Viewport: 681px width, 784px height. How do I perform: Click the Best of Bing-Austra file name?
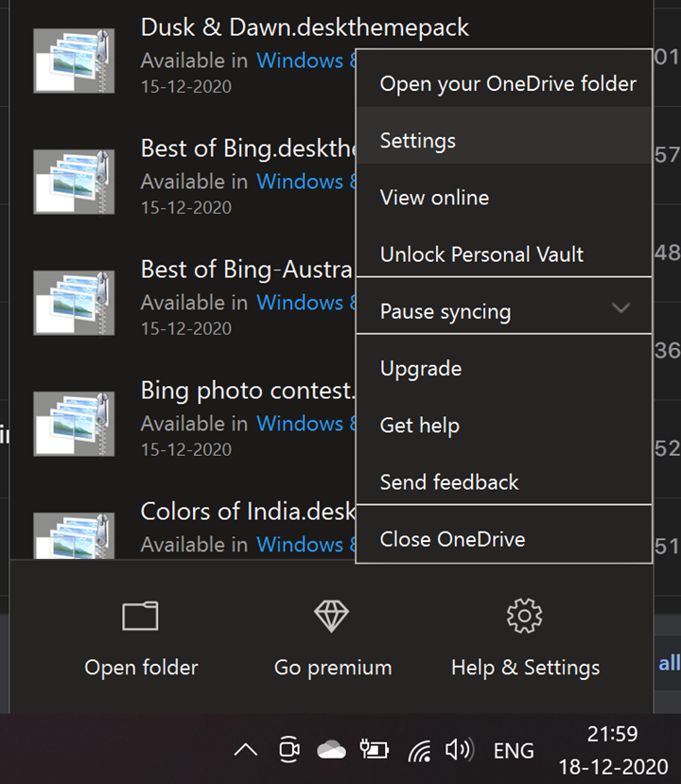(248, 270)
